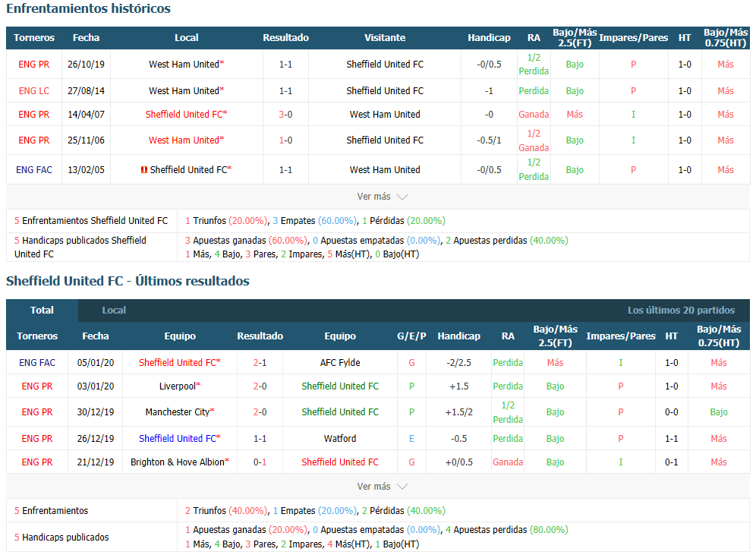Click the chevron beside the first 'Ver más'
The height and width of the screenshot is (555, 756).
pyautogui.click(x=402, y=197)
